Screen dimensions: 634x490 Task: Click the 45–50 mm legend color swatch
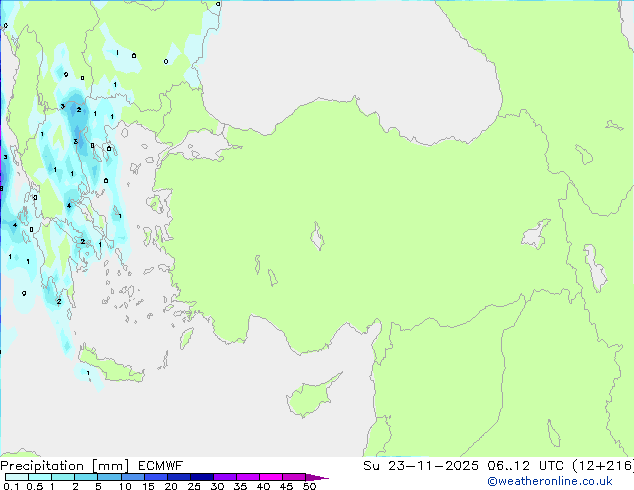(294, 477)
